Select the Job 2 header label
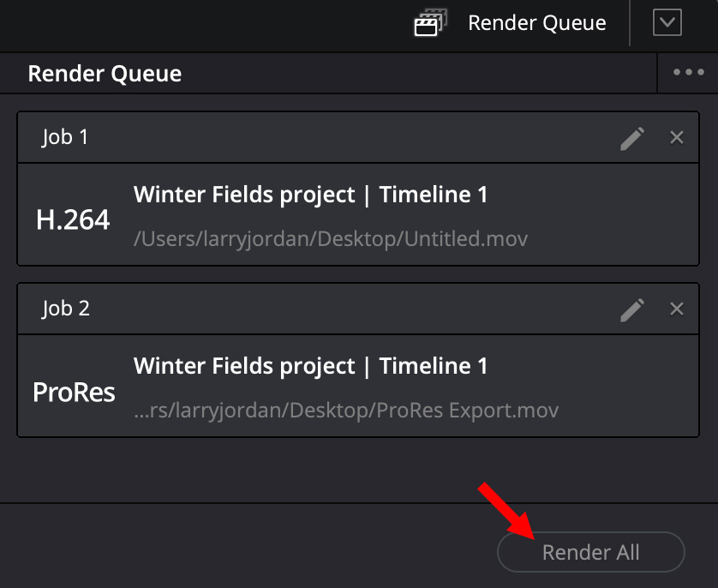718x588 pixels. [65, 309]
